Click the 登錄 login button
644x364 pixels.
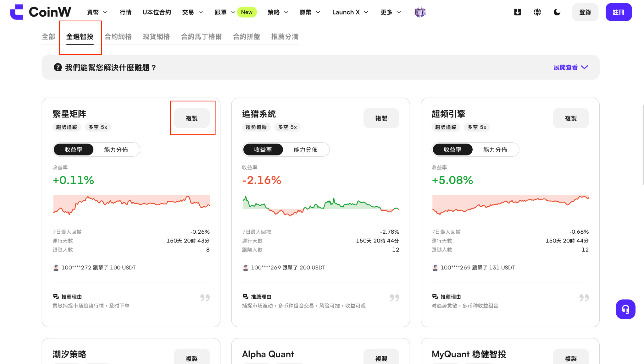coord(585,12)
